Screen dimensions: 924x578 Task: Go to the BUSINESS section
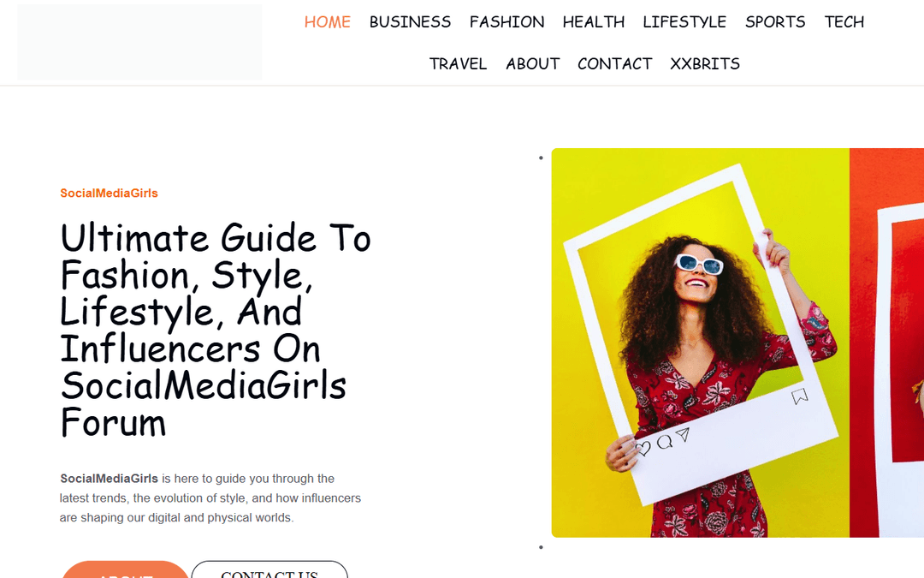[x=410, y=21]
